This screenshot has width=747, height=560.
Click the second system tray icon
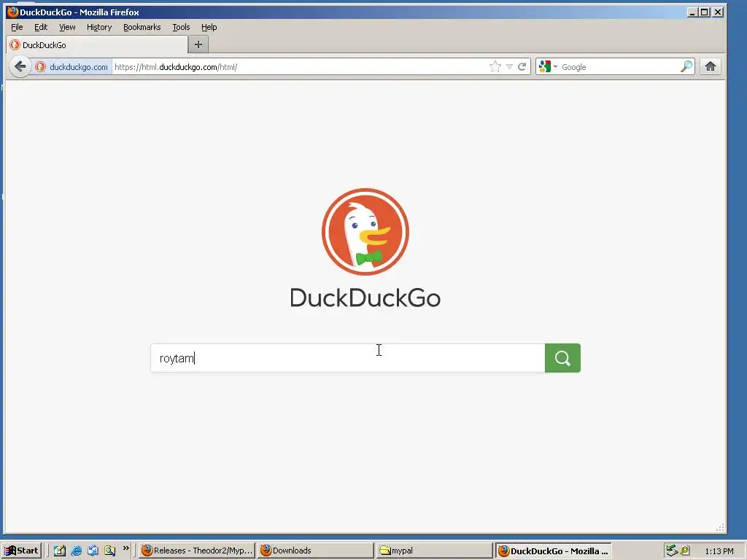pyautogui.click(x=685, y=551)
